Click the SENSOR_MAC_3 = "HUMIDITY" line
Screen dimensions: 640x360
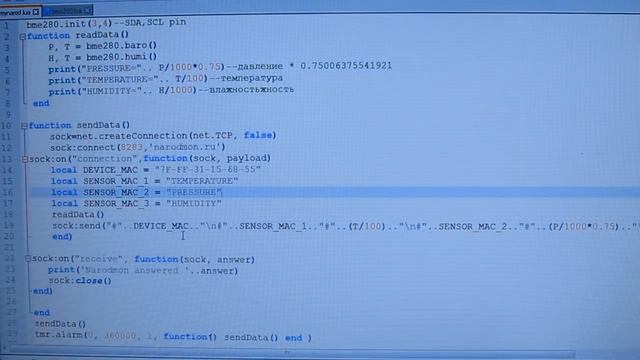136,203
